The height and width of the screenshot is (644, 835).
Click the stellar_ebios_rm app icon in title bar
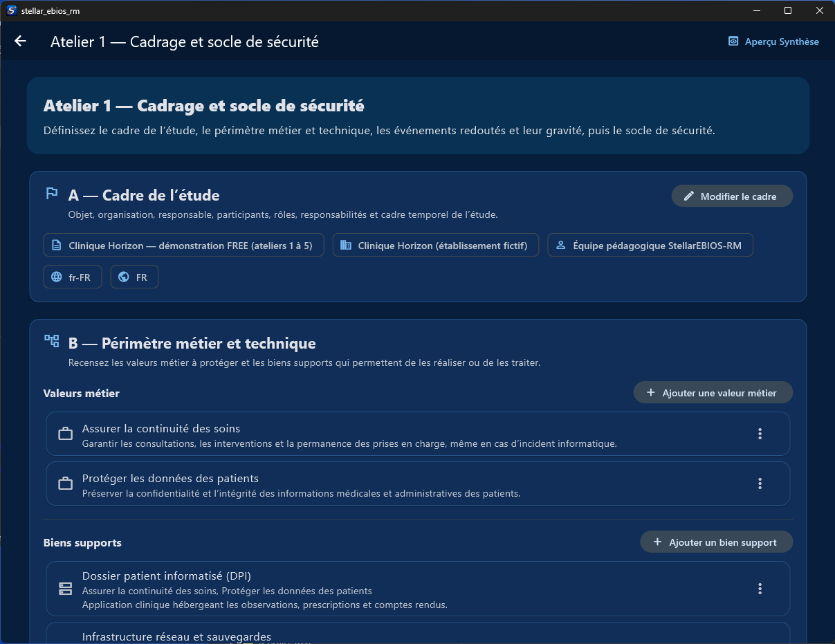[x=11, y=10]
